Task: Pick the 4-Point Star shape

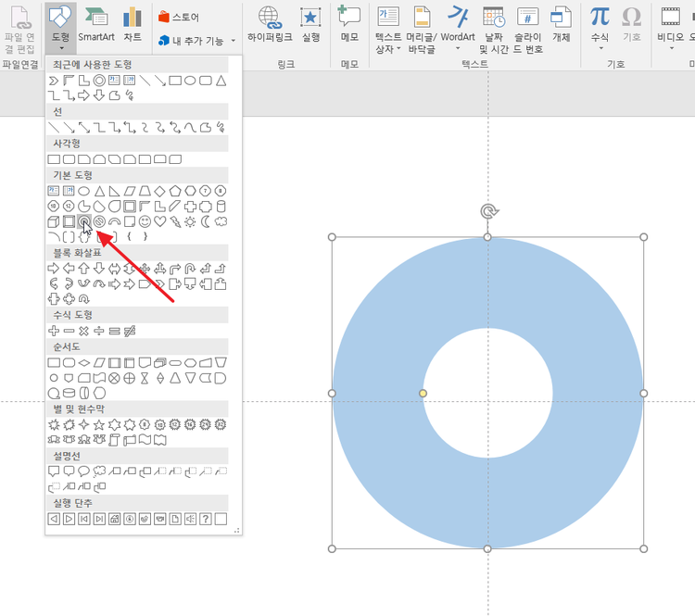Action: (83, 425)
